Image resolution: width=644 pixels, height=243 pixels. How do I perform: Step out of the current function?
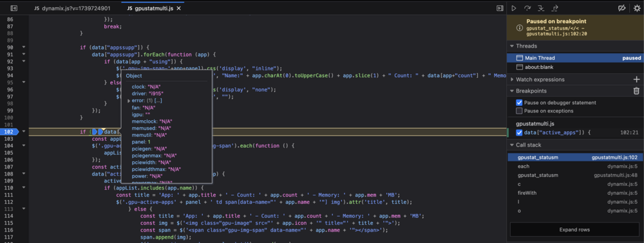(555, 8)
